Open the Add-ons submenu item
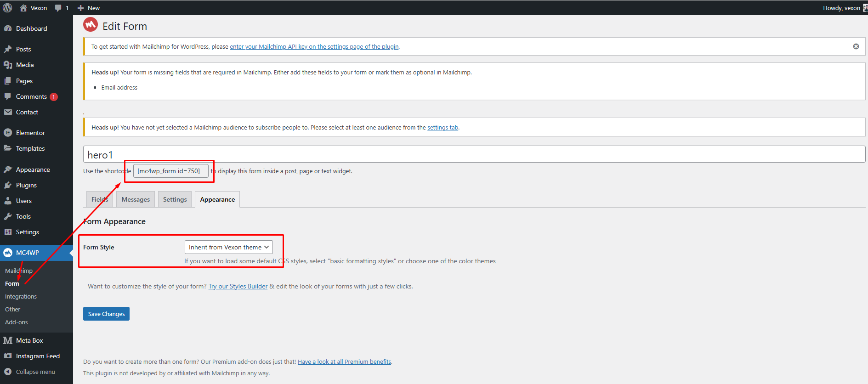The image size is (868, 384). point(17,322)
